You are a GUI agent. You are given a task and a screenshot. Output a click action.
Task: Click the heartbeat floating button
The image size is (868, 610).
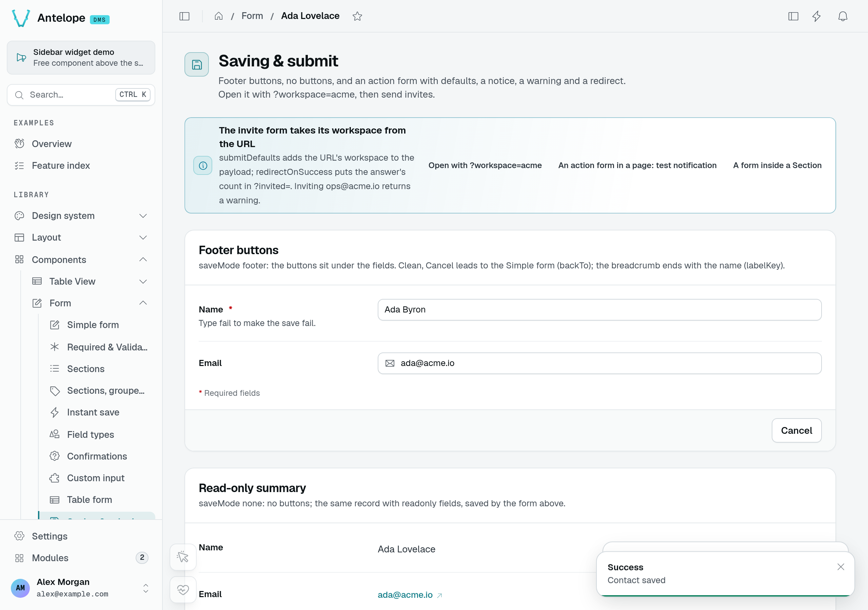(183, 590)
